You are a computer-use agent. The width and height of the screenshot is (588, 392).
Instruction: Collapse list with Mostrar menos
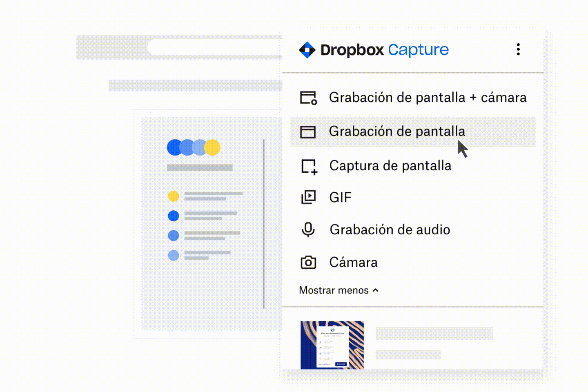[x=339, y=290]
